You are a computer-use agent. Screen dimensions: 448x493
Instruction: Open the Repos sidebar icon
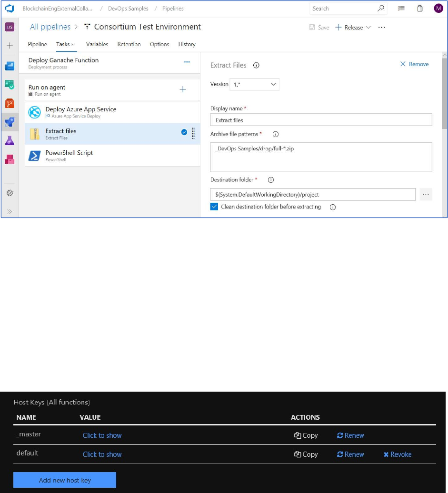tap(10, 103)
